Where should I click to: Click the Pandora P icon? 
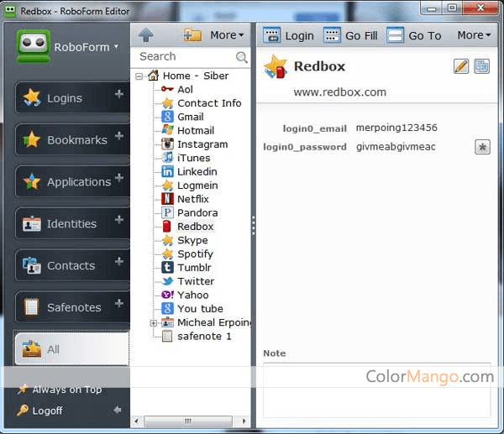click(x=167, y=212)
